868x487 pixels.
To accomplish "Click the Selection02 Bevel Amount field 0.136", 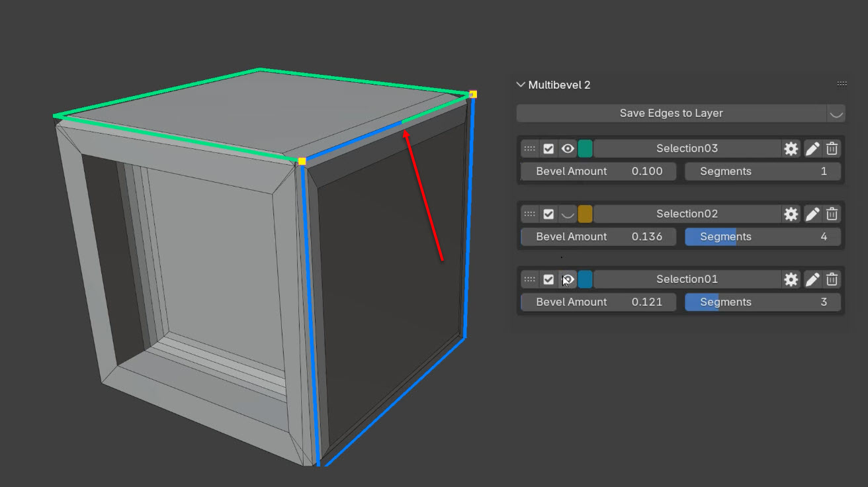I will 599,237.
